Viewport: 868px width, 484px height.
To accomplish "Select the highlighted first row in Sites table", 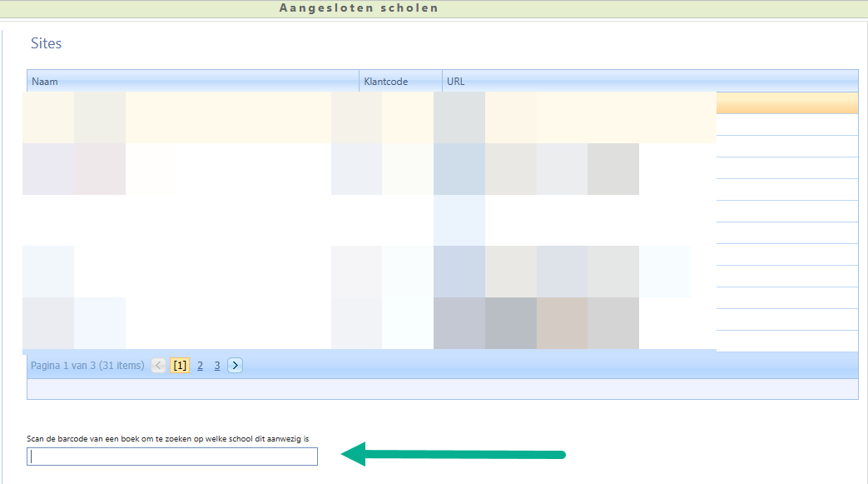I will click(x=786, y=103).
